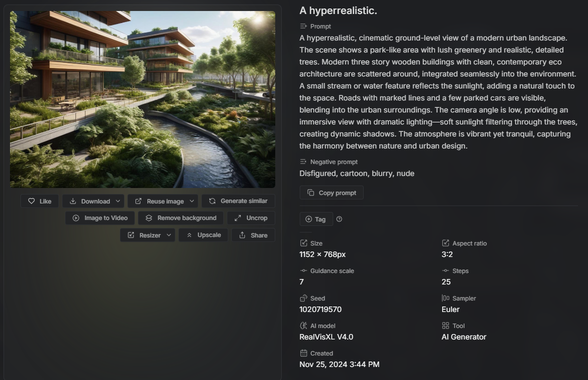
Task: Expand the Download options chevron
Action: click(x=118, y=201)
